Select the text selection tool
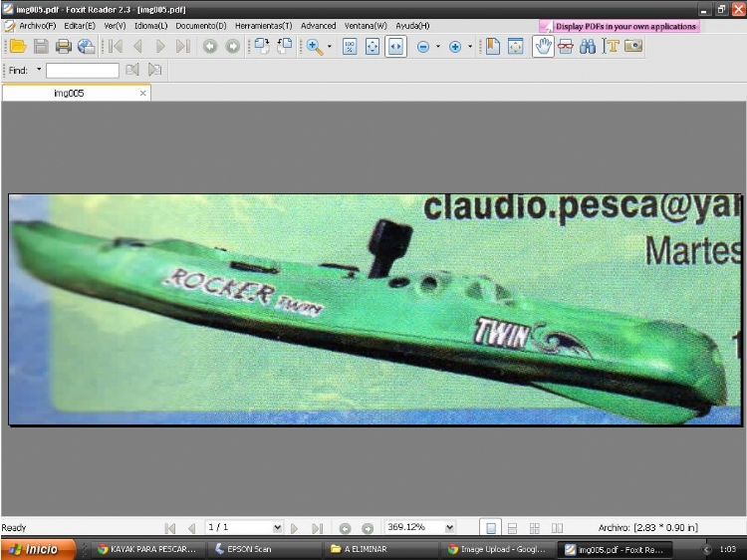Viewport: 747px width, 560px height. tap(611, 46)
